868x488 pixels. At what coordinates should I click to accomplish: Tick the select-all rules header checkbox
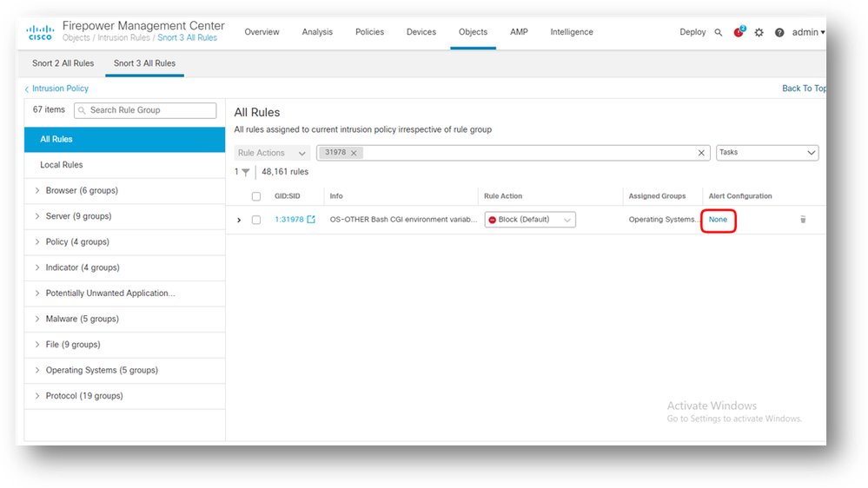255,196
